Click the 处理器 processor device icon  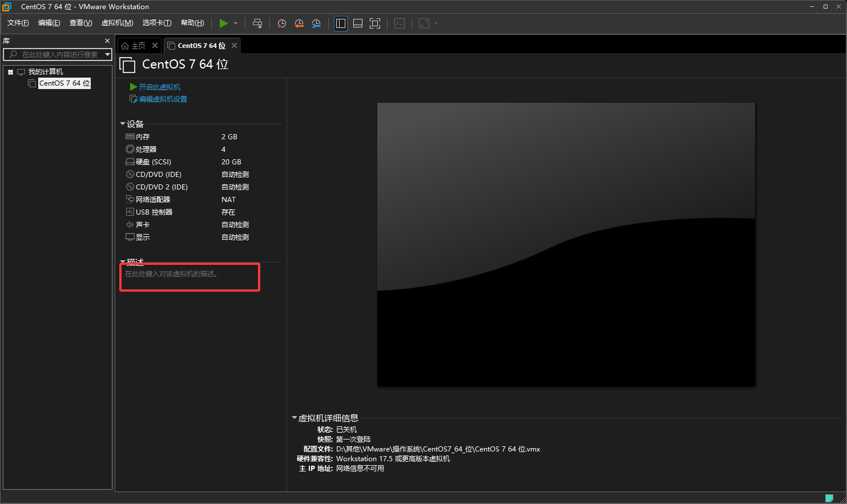(130, 150)
